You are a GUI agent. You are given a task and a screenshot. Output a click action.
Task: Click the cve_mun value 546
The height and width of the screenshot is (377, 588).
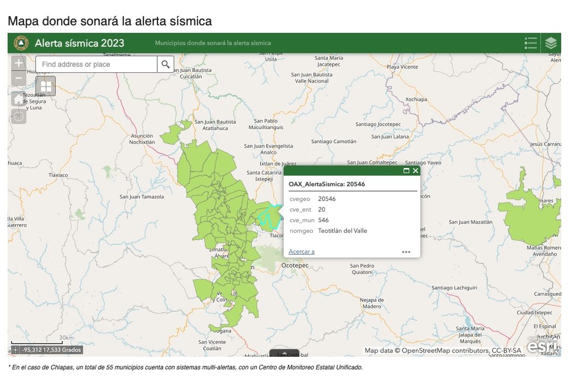(323, 220)
